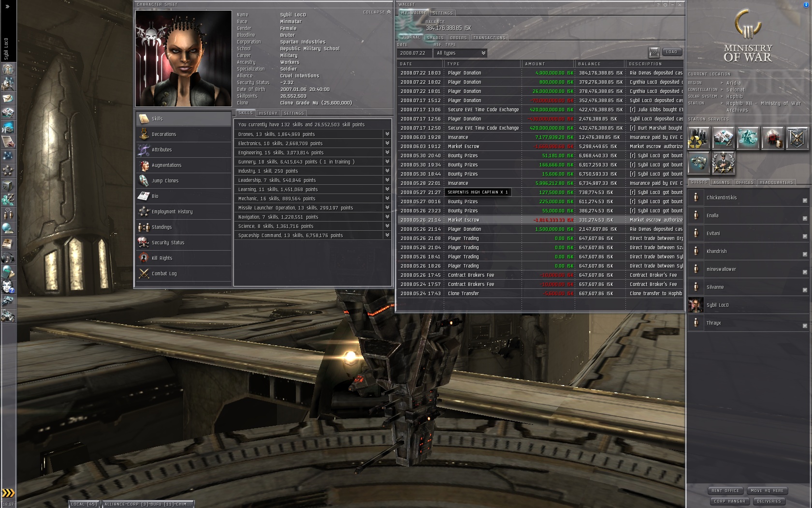Viewport: 812px width, 508px height.
Task: Open the Corporation stars icon
Action: tap(8, 171)
